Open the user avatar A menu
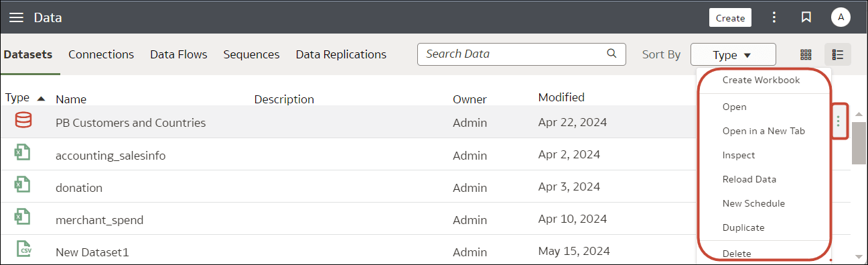This screenshot has height=265, width=868. 841,17
